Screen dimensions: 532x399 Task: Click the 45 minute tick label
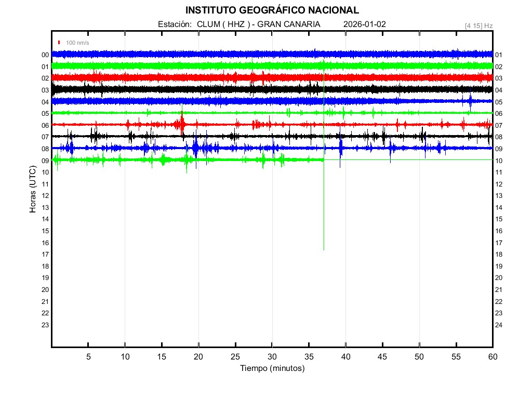382,357
